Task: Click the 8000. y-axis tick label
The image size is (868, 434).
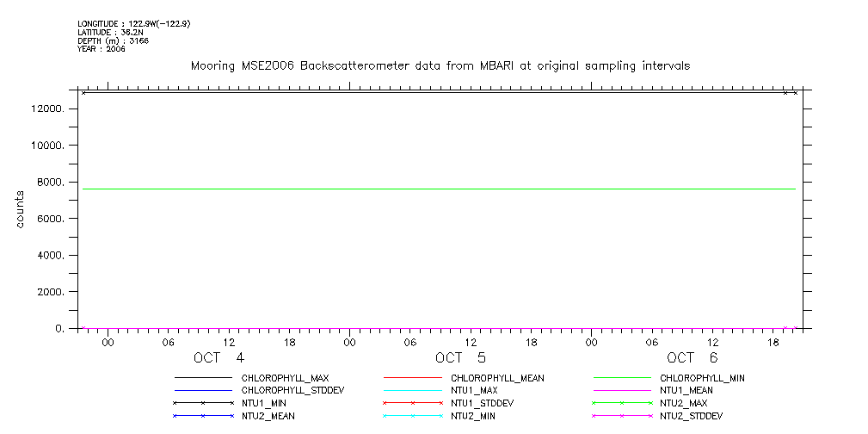Action: (x=49, y=183)
